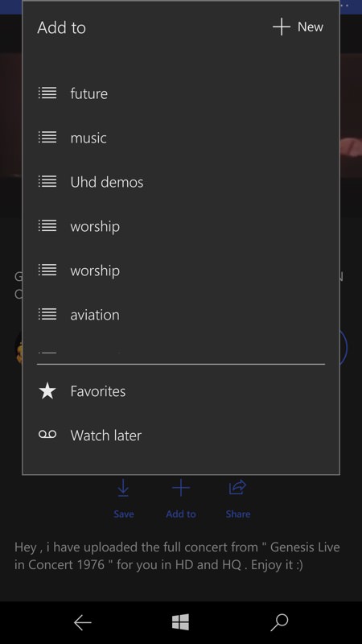Go back with the back arrow
Image resolution: width=362 pixels, height=644 pixels.
pyautogui.click(x=83, y=623)
